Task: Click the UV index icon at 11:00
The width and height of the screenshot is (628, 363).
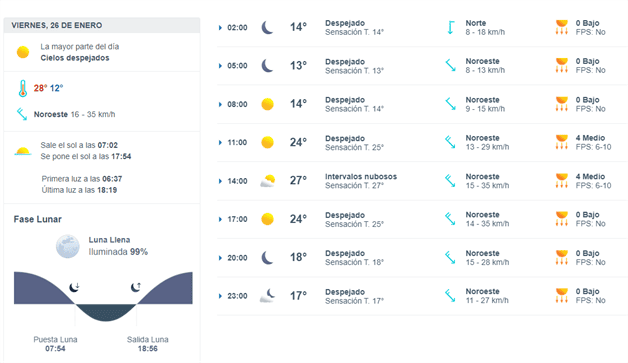Action: pos(562,142)
